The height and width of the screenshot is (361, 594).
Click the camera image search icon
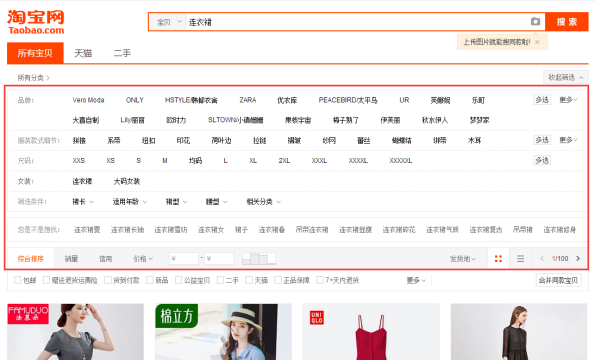[x=535, y=22]
